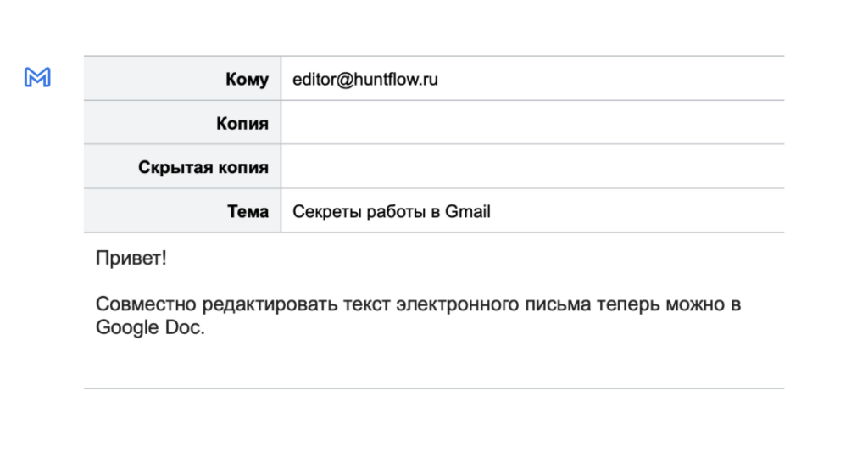The height and width of the screenshot is (452, 868).
Task: Click the Кому label cell
Action: click(x=182, y=80)
